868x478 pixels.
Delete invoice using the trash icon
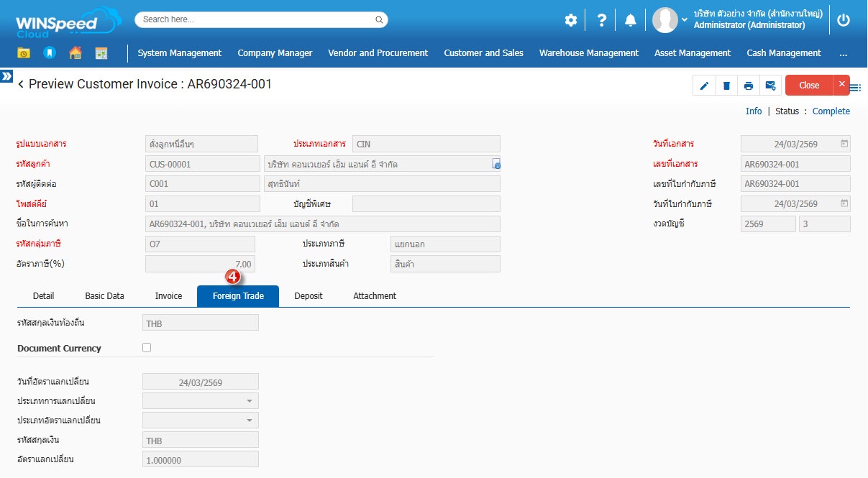pyautogui.click(x=726, y=86)
